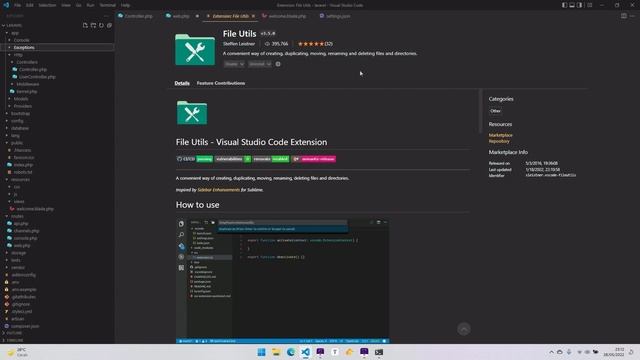The height and width of the screenshot is (360, 640).
Task: Open the Selection menu
Action: (x=47, y=5)
